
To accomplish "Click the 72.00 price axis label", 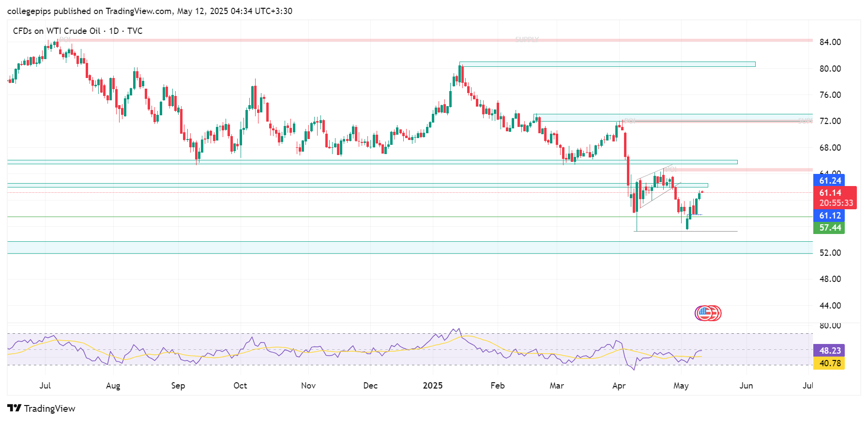I will 830,121.
